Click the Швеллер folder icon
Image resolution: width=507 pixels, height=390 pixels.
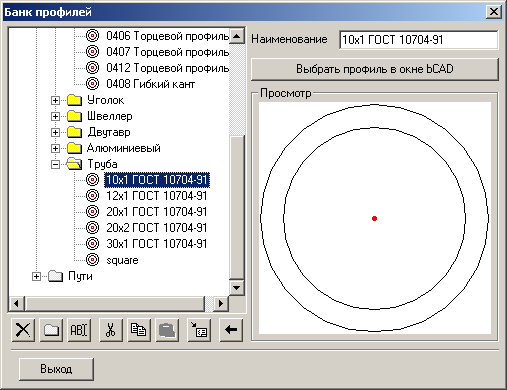(x=74, y=116)
